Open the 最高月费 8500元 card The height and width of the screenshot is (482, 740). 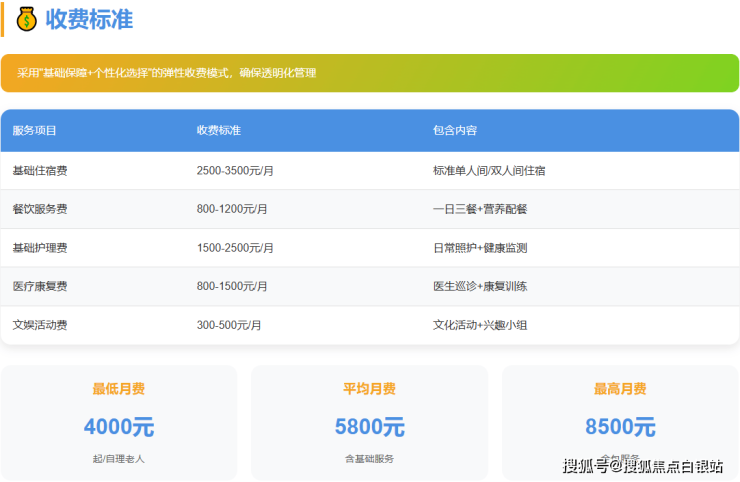click(x=620, y=422)
